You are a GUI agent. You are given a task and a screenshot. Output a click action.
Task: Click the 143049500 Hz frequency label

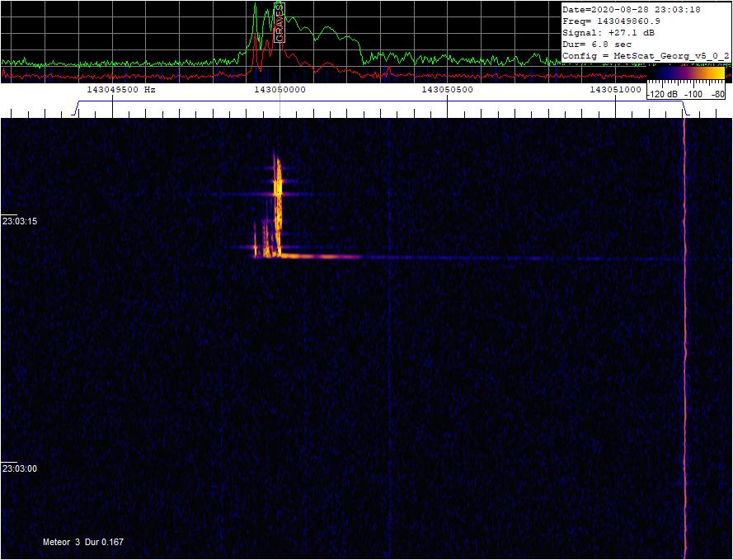pos(121,90)
